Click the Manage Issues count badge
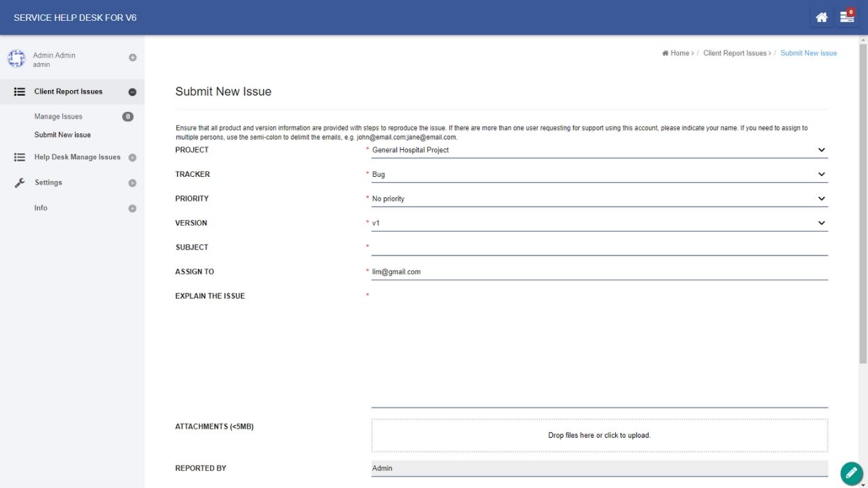This screenshot has width=868, height=488. click(127, 117)
